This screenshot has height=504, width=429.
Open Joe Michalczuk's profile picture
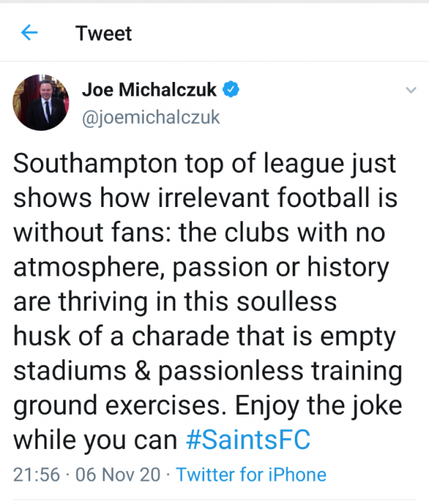pyautogui.click(x=40, y=103)
